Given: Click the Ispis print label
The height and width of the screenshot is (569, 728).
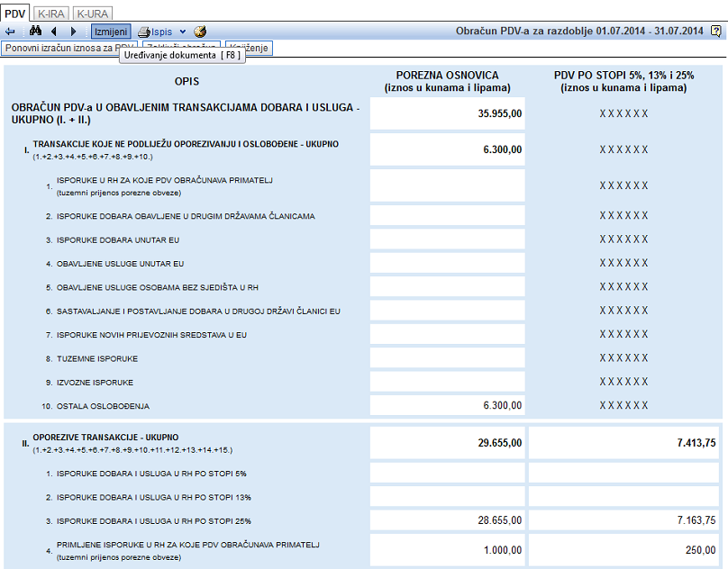Looking at the screenshot, I should click(x=161, y=32).
